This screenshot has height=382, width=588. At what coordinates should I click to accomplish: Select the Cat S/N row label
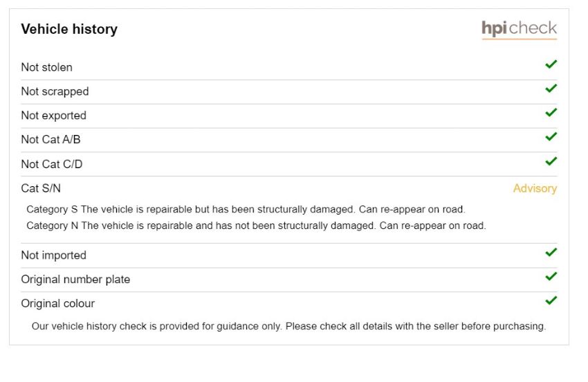click(x=41, y=188)
